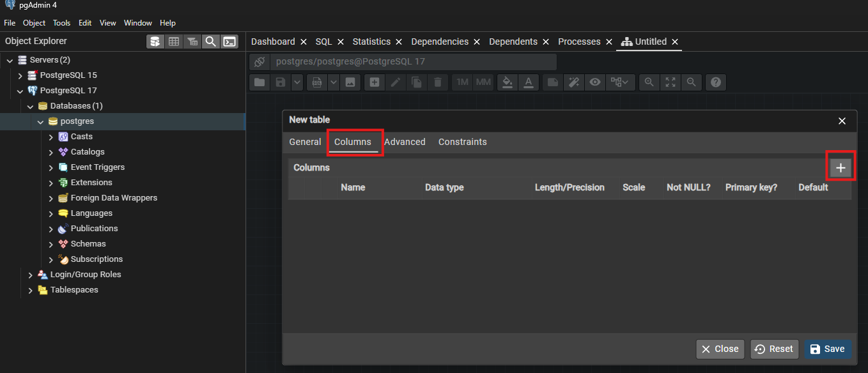
Task: Click the fill color bucket icon
Action: [507, 82]
